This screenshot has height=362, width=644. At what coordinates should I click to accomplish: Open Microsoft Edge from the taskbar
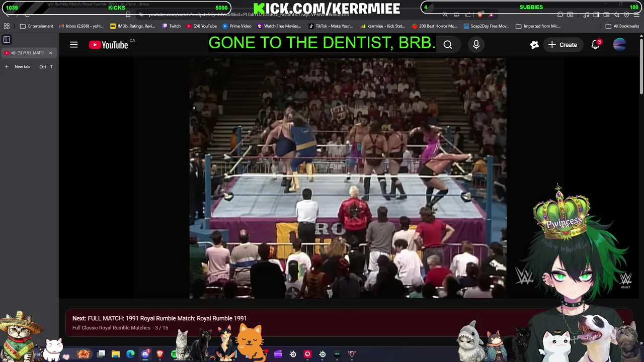[130, 354]
